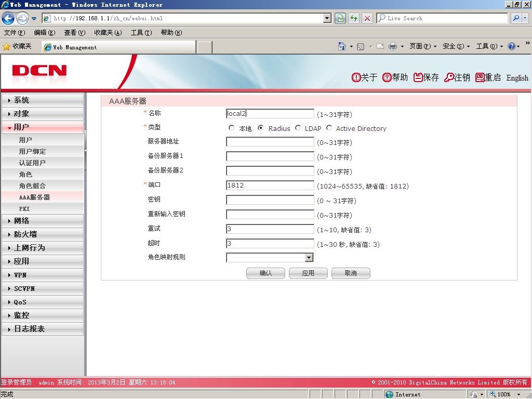This screenshot has width=532, height=399.
Task: Click the compatibility view icon beside address bar
Action: click(x=340, y=18)
